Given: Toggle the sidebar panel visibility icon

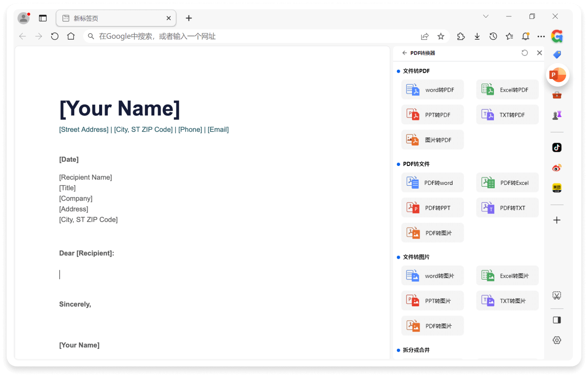Looking at the screenshot, I should (557, 320).
